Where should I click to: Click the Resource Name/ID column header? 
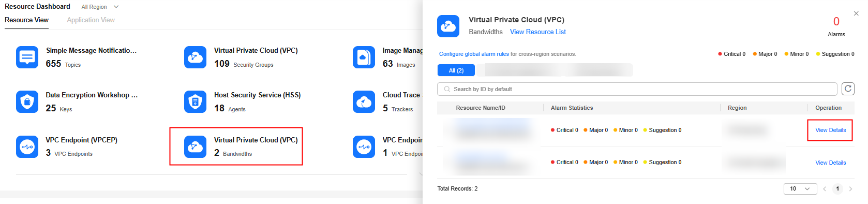[481, 108]
